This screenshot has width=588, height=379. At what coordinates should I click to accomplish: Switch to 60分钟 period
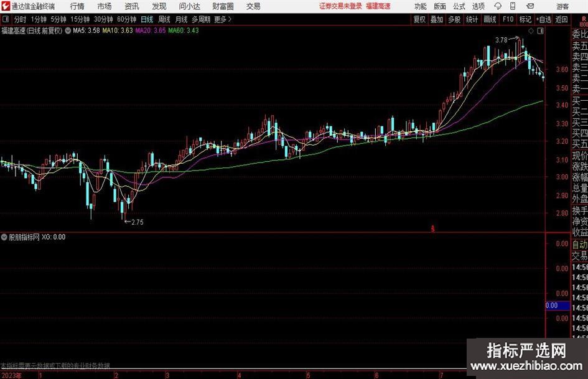(x=127, y=19)
